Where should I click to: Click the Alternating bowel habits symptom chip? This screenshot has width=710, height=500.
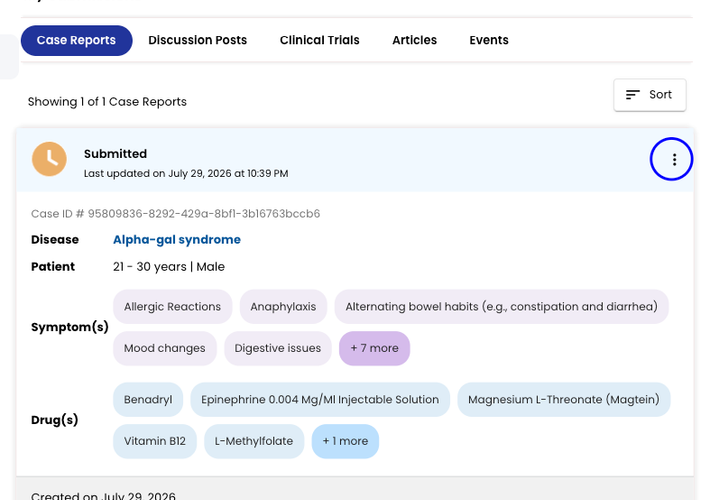(x=501, y=307)
